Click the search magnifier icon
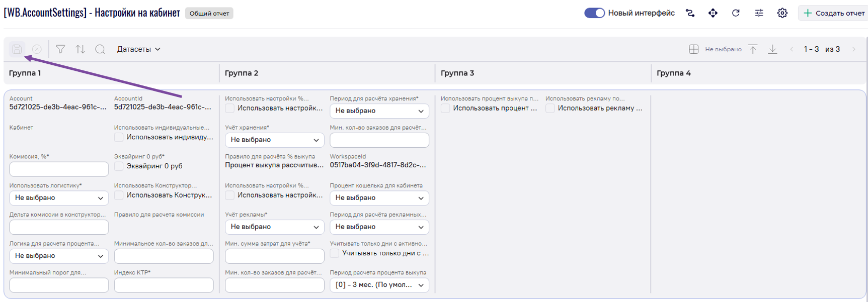Screen dimensions: 868x302 100,49
